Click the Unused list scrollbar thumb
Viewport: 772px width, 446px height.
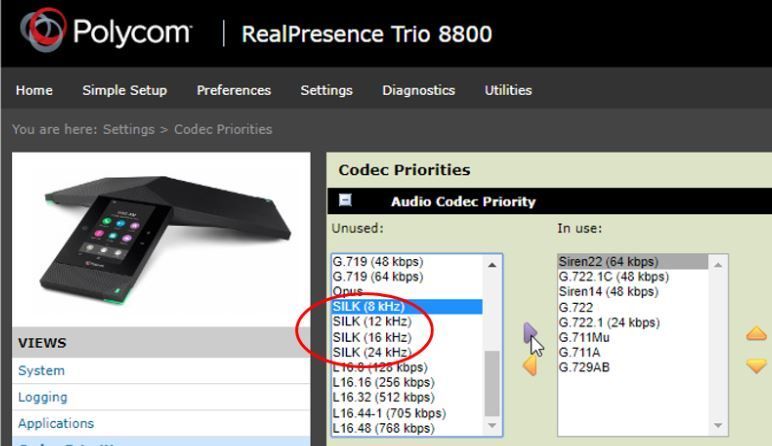(x=492, y=383)
